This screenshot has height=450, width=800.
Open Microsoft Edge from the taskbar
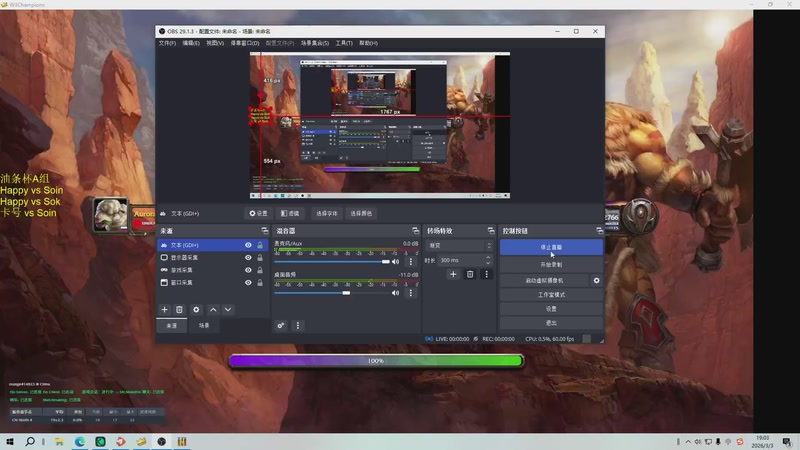tap(80, 442)
